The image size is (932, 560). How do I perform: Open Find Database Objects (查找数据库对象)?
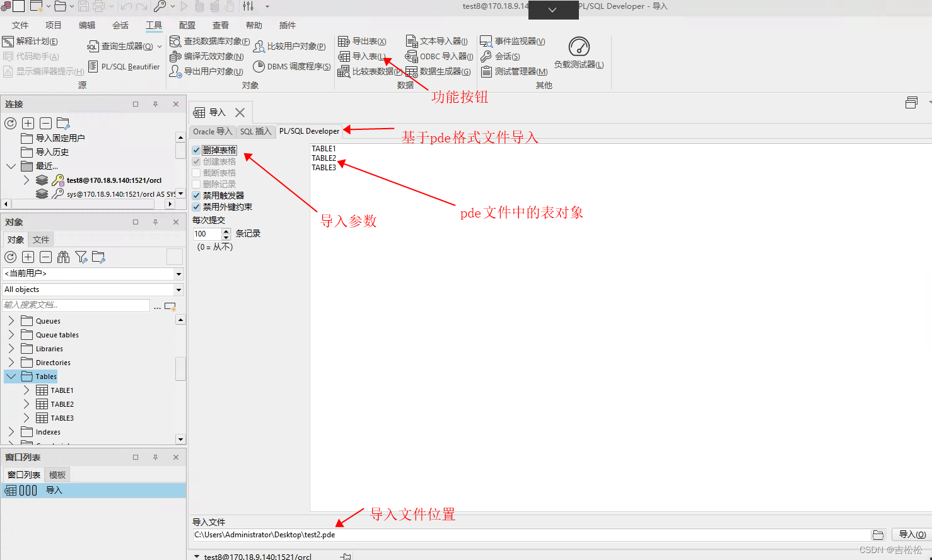[210, 41]
